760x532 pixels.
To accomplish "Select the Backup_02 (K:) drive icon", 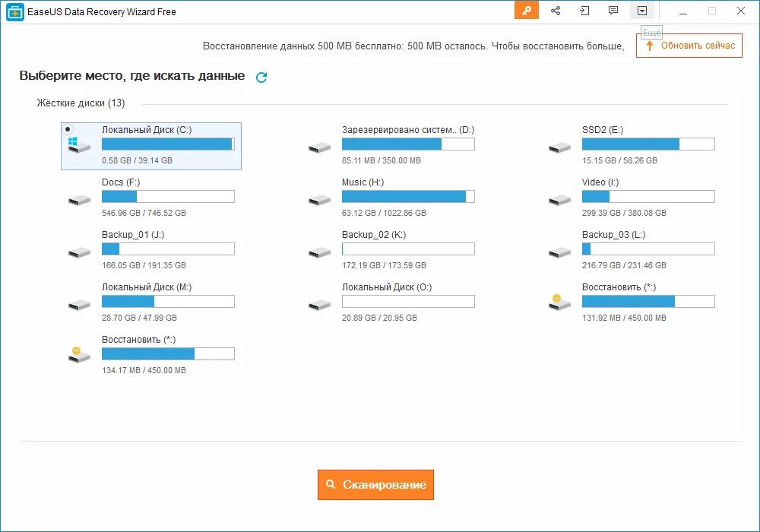I will [319, 252].
